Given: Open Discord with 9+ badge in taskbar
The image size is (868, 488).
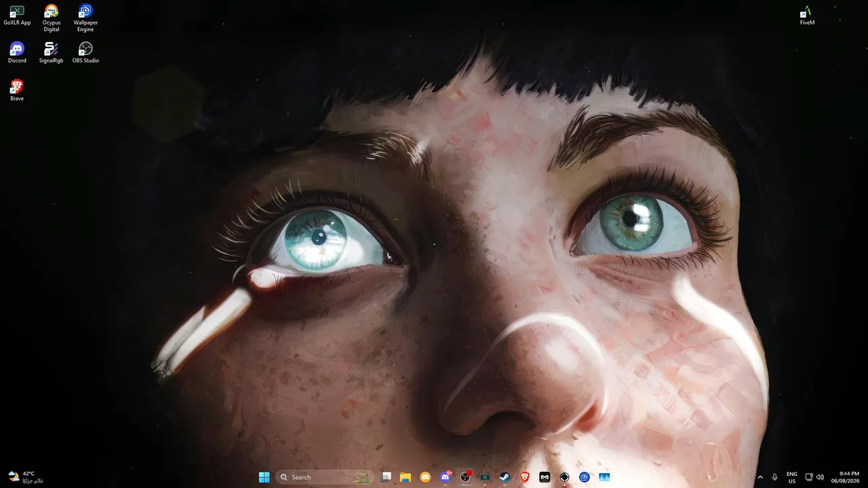Looking at the screenshot, I should [x=446, y=477].
